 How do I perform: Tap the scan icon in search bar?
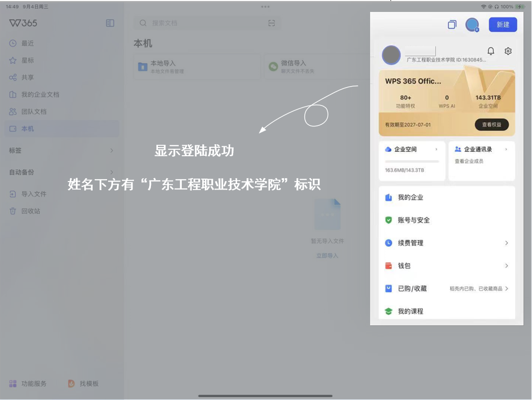point(271,23)
